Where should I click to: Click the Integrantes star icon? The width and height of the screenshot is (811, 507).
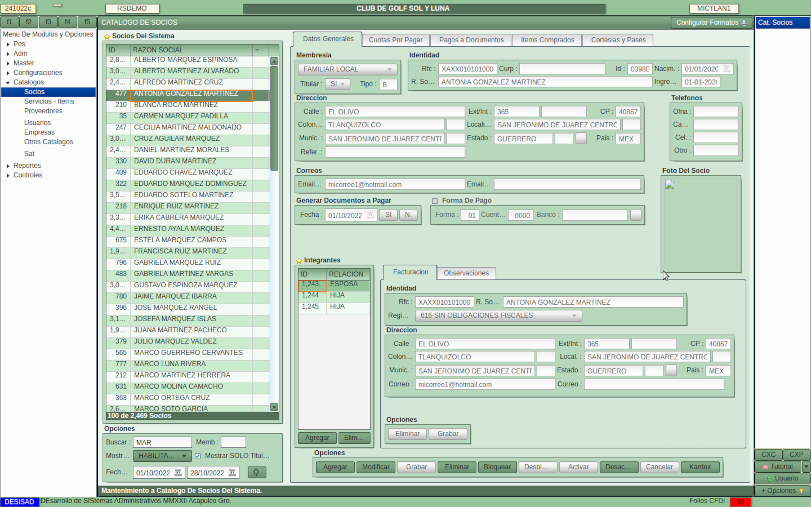299,260
